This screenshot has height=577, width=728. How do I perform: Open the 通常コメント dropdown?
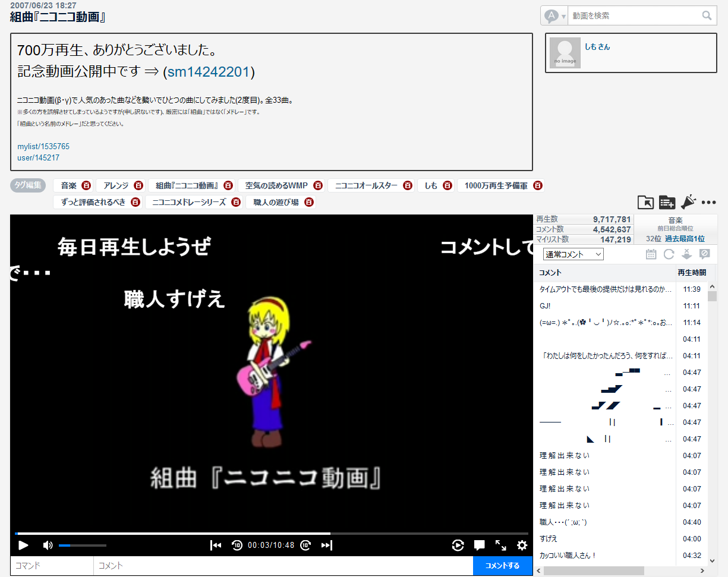573,254
